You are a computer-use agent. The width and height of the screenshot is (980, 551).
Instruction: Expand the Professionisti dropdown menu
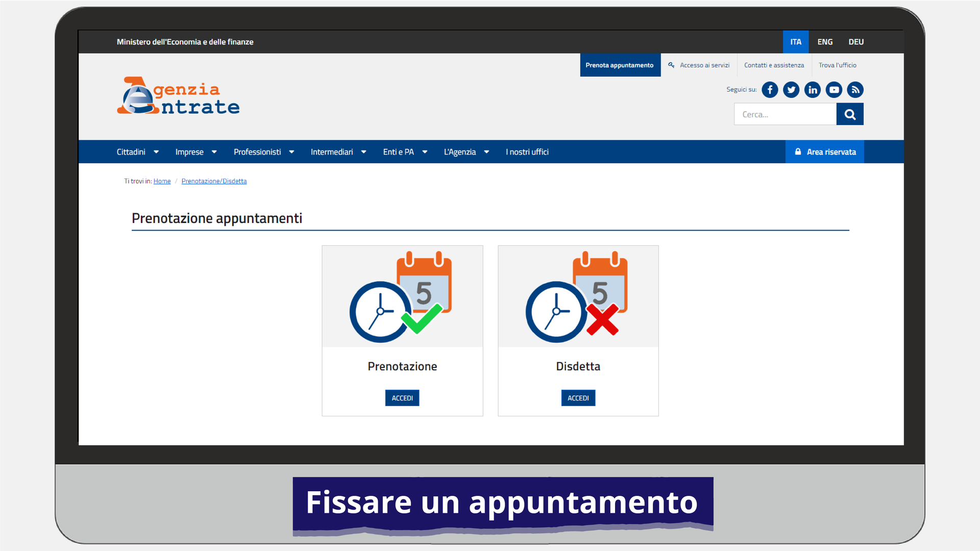(263, 152)
